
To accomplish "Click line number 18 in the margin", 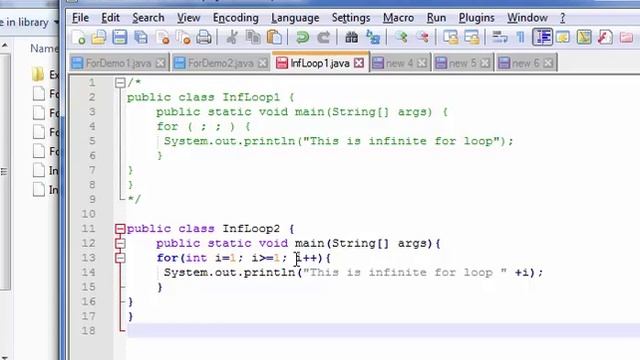I will (88, 331).
